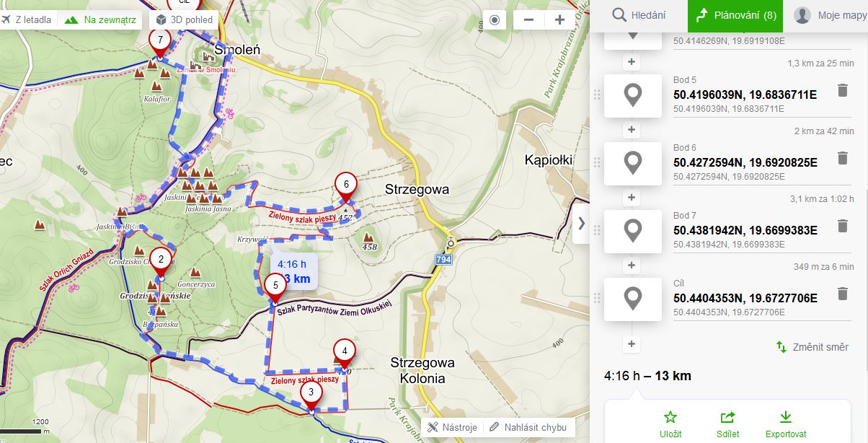Click the 4:16 h 13 km map tooltip

(x=294, y=271)
